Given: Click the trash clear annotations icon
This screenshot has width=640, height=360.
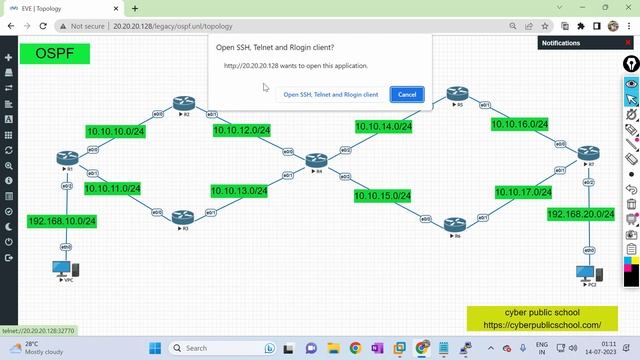Looking at the screenshot, I should click(631, 204).
